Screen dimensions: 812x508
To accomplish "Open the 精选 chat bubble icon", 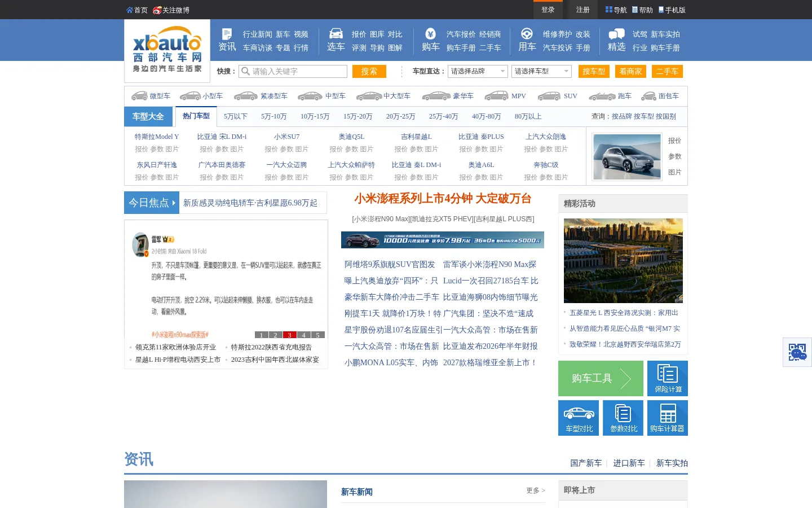I will [x=617, y=34].
